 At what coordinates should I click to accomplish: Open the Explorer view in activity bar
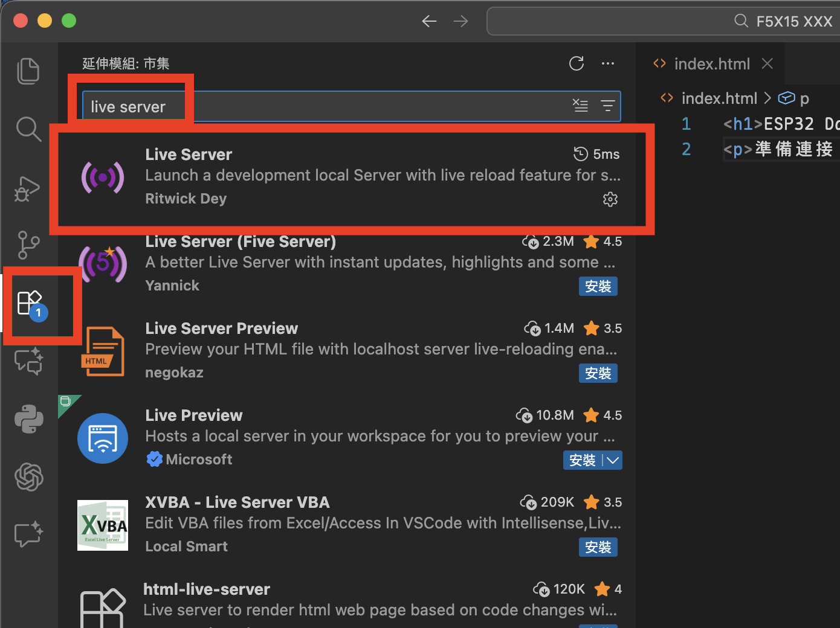click(28, 71)
